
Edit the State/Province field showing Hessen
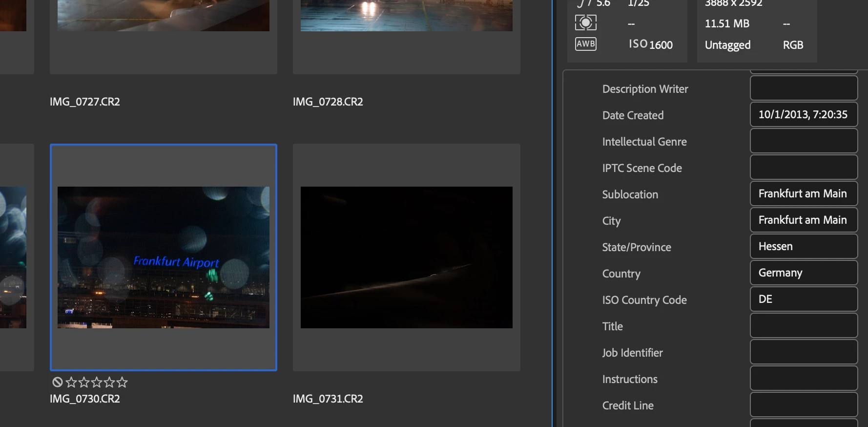tap(804, 246)
